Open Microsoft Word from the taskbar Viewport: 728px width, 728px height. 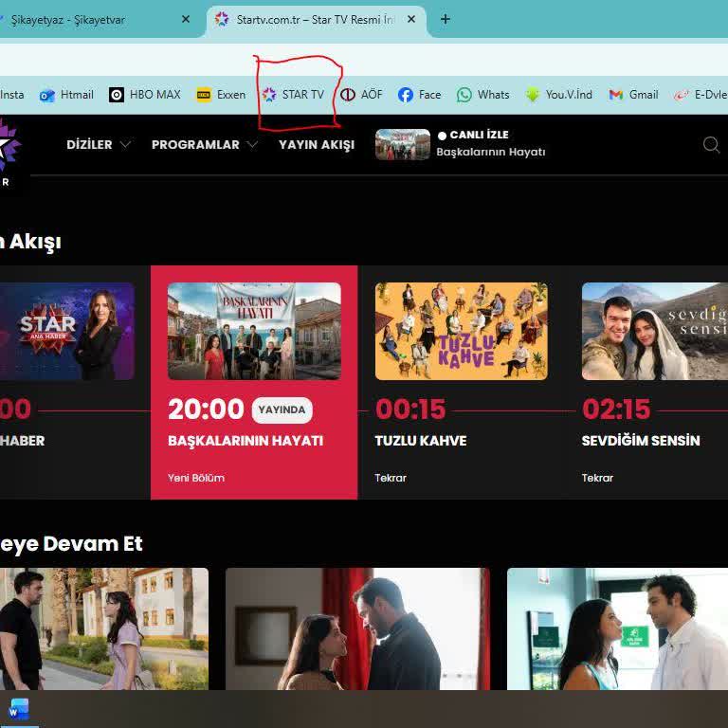tap(19, 710)
